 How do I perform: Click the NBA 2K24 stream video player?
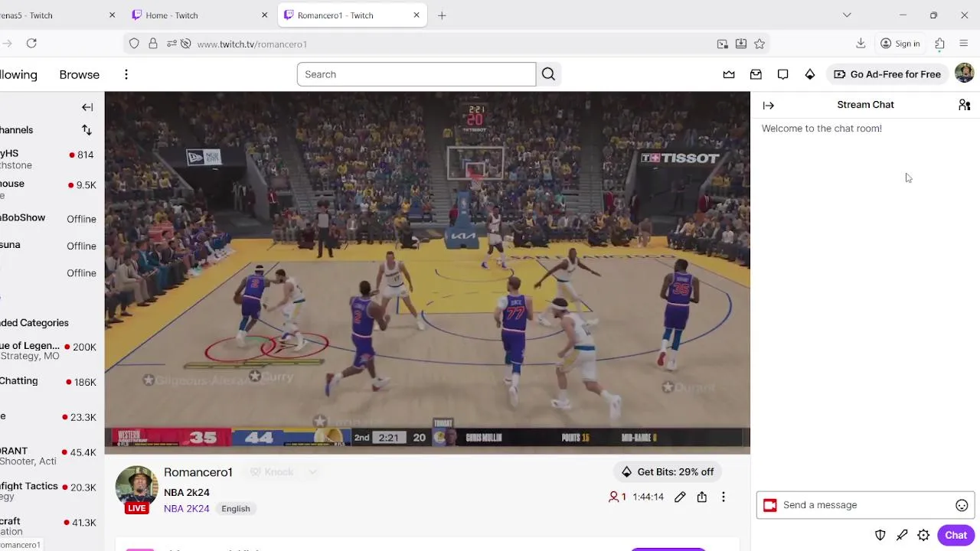pos(427,272)
